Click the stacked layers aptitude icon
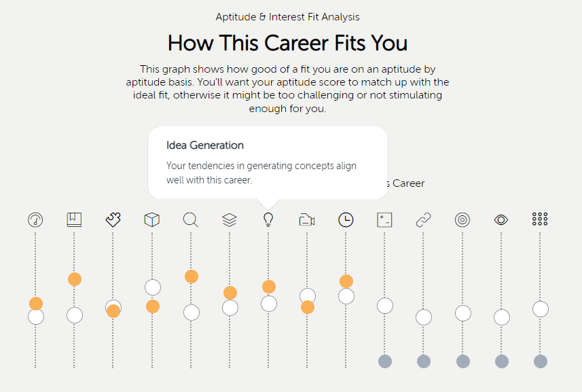 click(230, 219)
